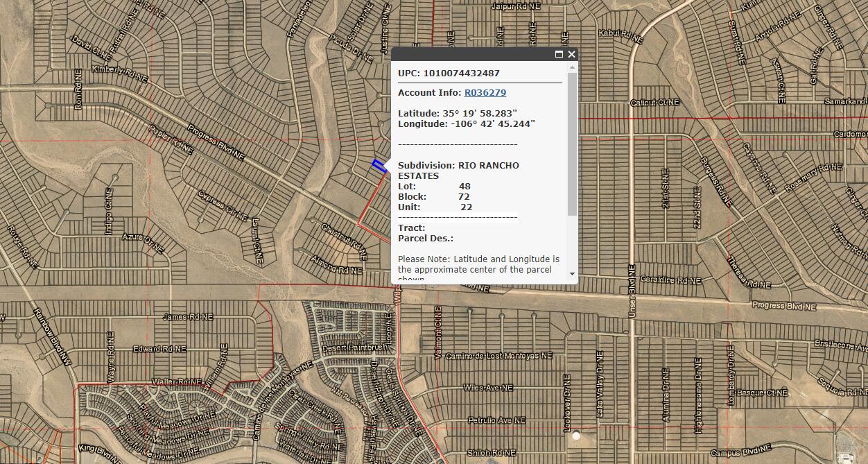This screenshot has height=464, width=868.
Task: Click the James Rd NE street label
Action: tap(187, 317)
